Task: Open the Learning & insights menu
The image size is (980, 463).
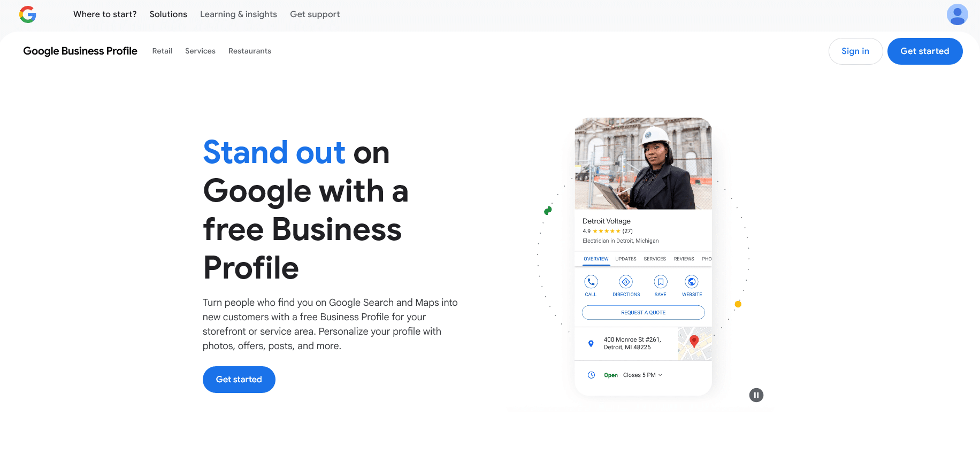Action: 239,14
